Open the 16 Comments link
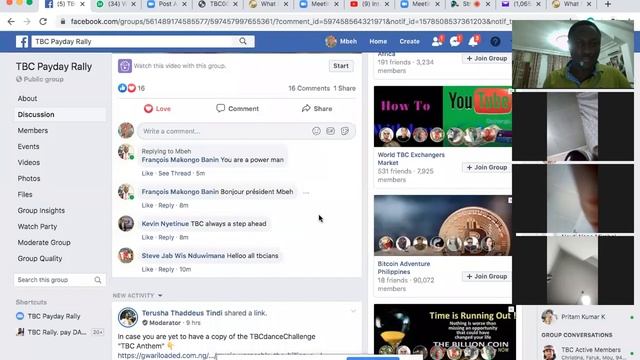 tap(309, 88)
